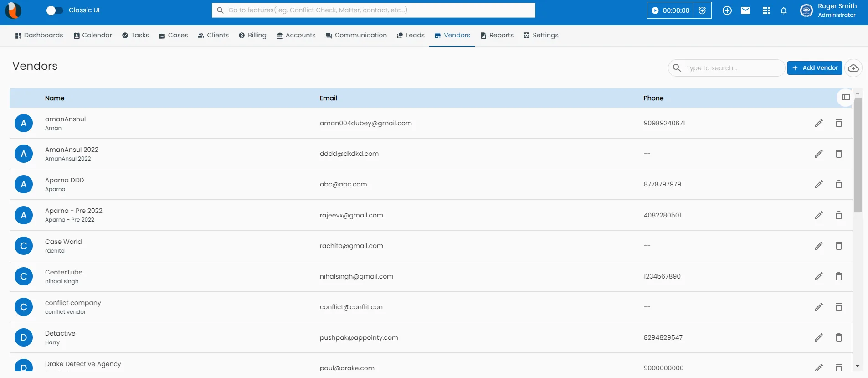Open vendor name Aparna DDD
Screen dimensions: 868x378
[64, 180]
